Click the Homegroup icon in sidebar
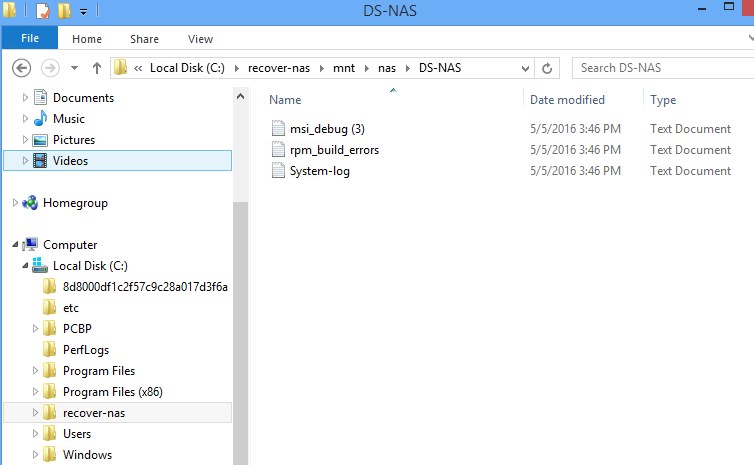Viewport: 754px width, 465px height. point(30,203)
